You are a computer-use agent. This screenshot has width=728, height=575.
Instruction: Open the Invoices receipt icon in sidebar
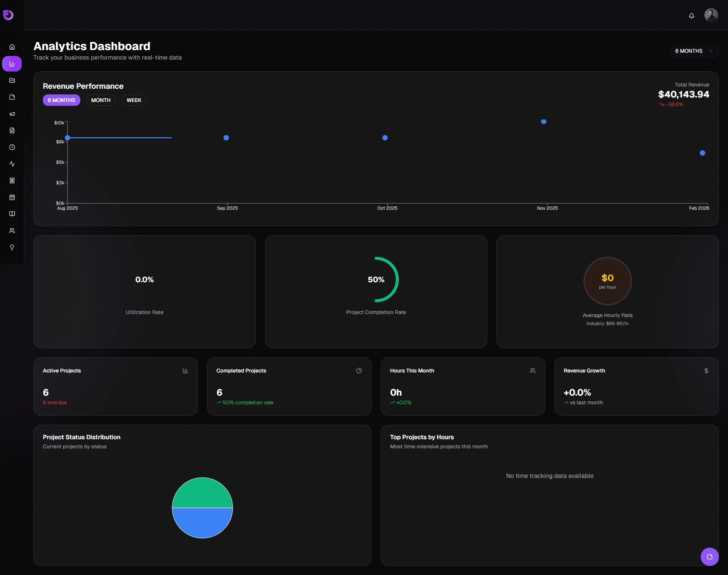click(12, 181)
